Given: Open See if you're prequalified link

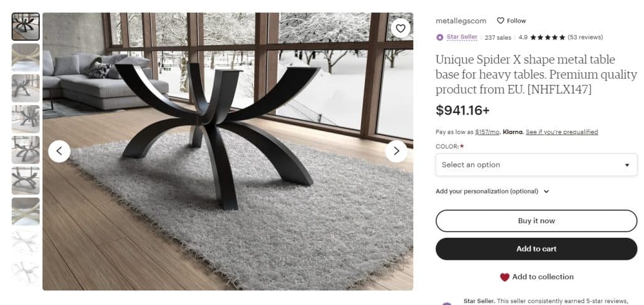Looking at the screenshot, I should 562,132.
